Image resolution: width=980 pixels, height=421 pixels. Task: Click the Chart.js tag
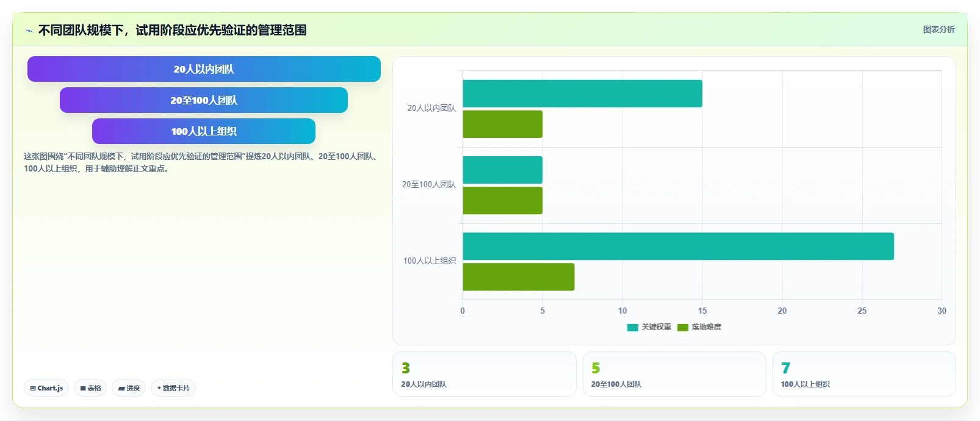46,388
